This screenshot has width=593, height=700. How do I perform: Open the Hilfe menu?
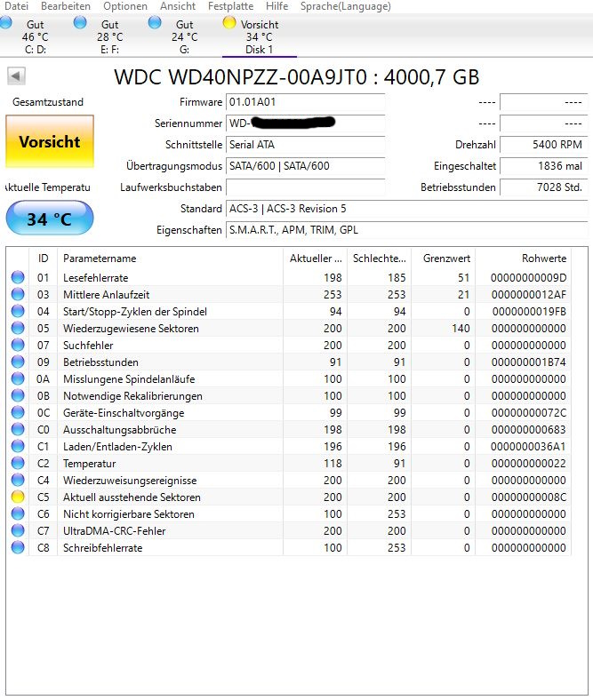coord(276,6)
